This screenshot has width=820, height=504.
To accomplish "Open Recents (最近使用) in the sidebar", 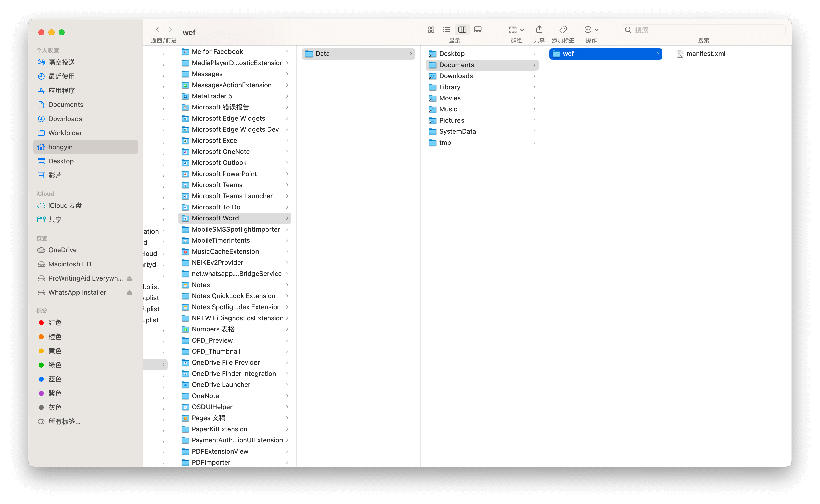I will click(85, 76).
